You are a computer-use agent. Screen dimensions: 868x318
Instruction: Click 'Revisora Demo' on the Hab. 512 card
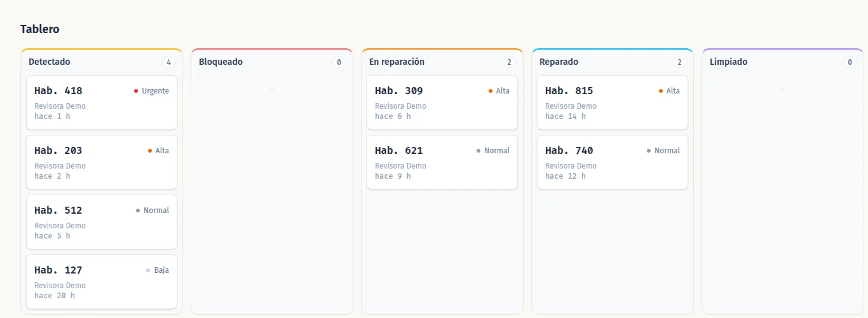click(x=60, y=226)
